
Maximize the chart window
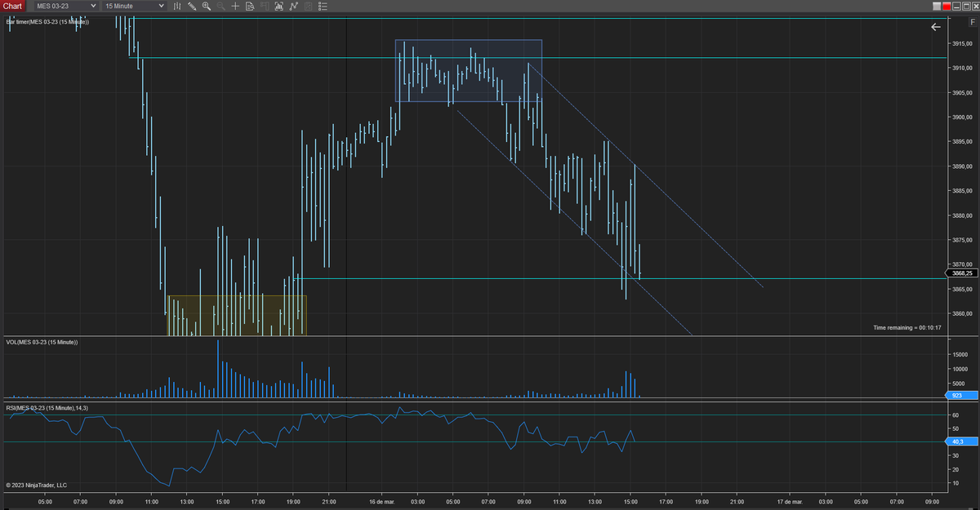click(x=966, y=6)
